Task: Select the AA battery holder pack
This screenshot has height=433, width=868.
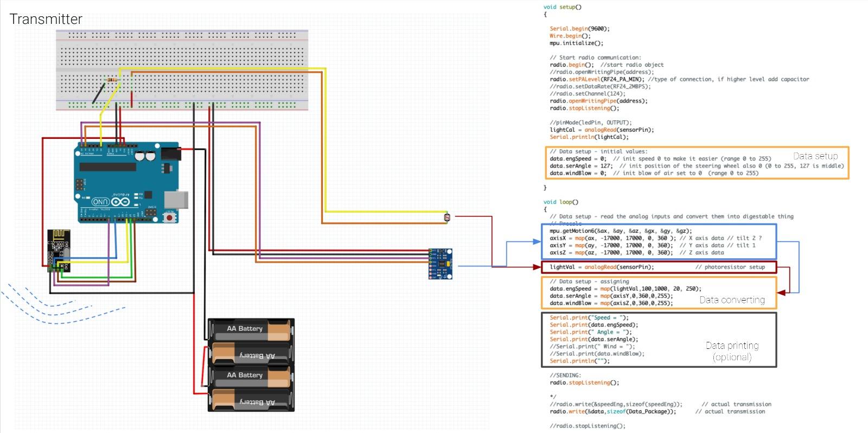Action: [x=251, y=365]
